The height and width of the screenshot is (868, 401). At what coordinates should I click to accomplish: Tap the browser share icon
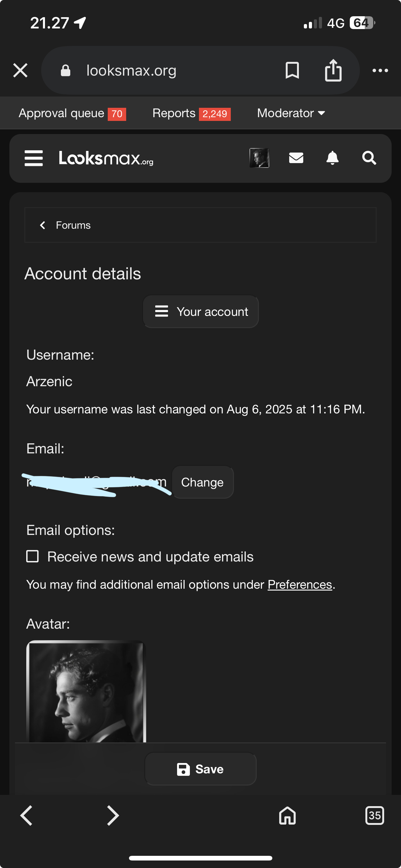pos(333,70)
